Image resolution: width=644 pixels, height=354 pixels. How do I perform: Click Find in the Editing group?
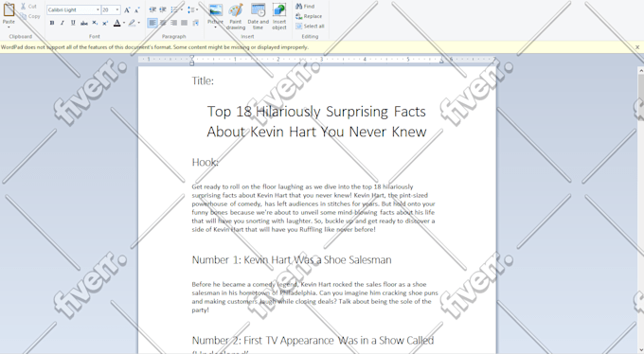(305, 7)
